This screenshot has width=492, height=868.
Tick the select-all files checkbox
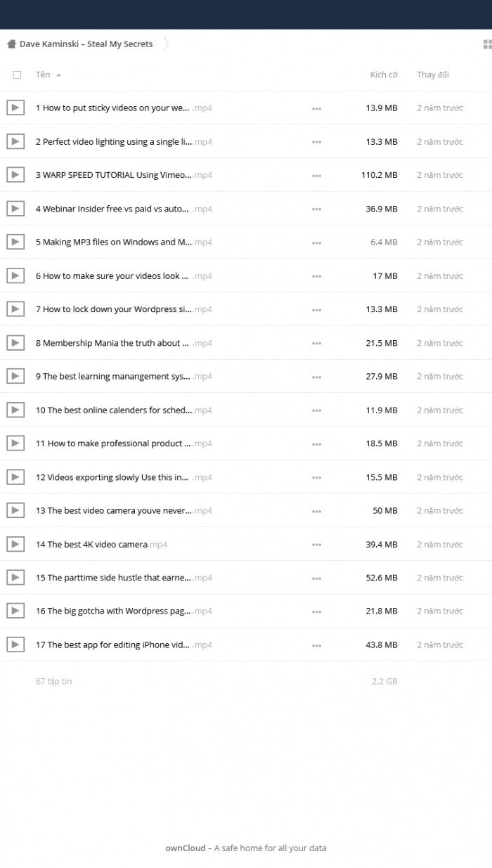point(17,75)
